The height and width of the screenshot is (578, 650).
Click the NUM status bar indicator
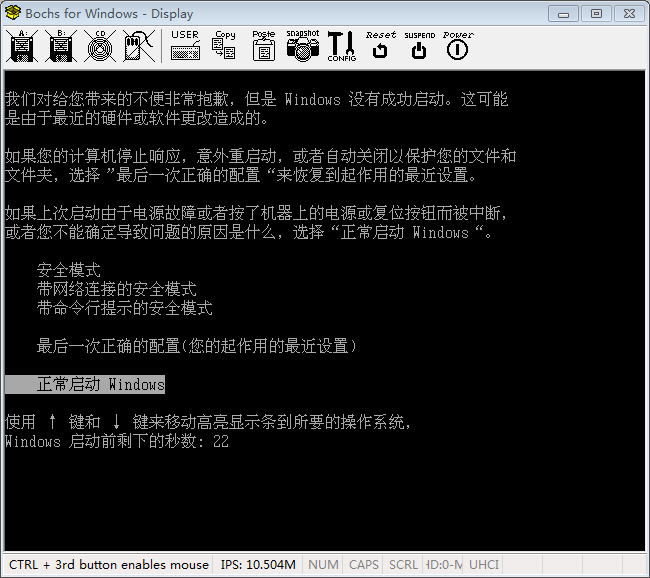pyautogui.click(x=323, y=565)
